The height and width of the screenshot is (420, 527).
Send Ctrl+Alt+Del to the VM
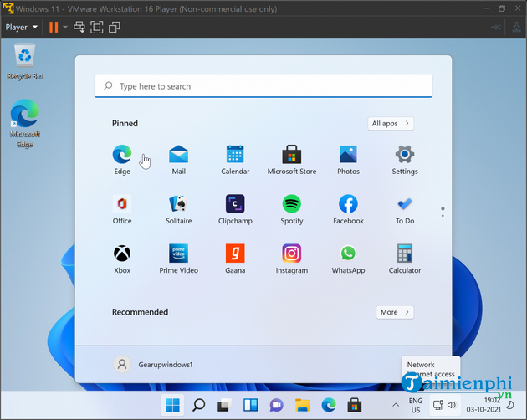coord(79,27)
